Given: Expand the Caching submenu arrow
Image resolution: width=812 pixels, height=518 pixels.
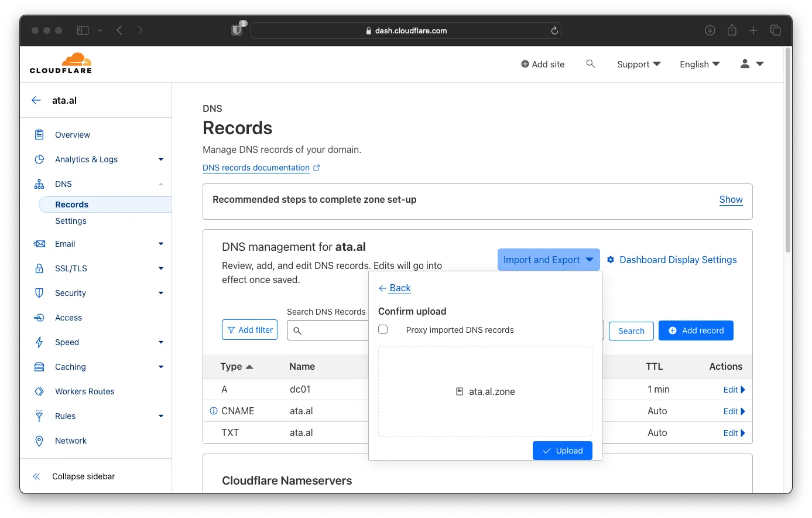Looking at the screenshot, I should point(161,367).
